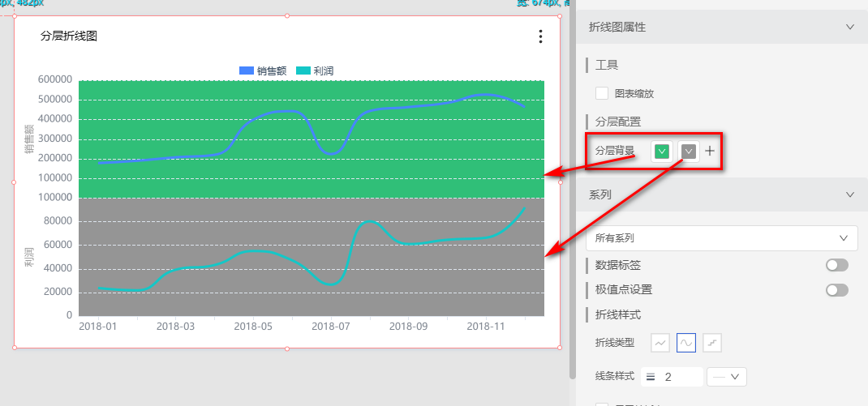Add a new layer background with plus
868x406 pixels.
[710, 151]
